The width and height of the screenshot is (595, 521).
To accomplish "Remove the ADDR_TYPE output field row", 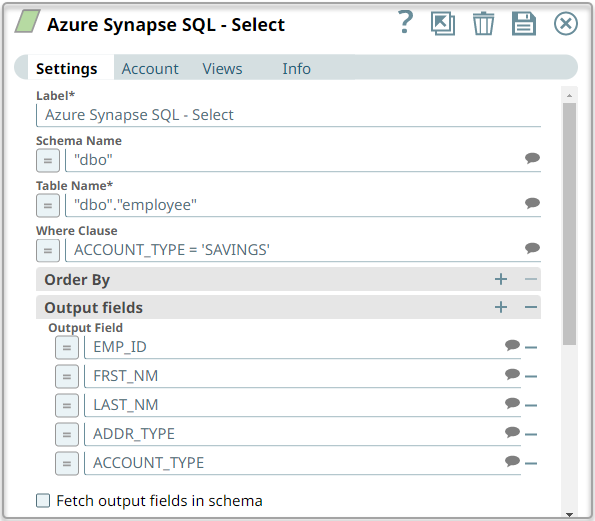I will [531, 434].
